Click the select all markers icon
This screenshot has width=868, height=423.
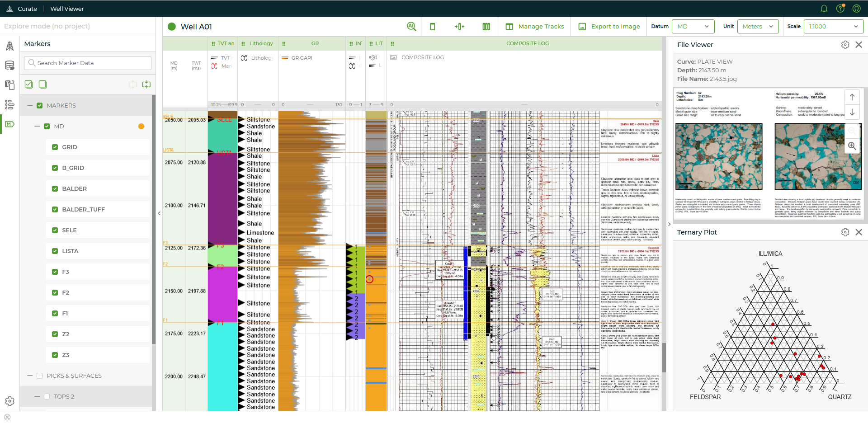[x=29, y=84]
